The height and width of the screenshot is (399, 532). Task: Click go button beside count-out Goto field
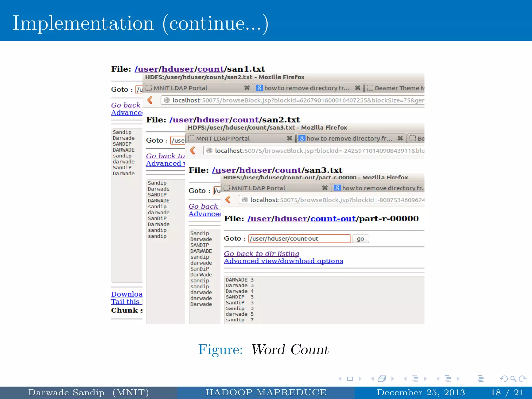(360, 238)
